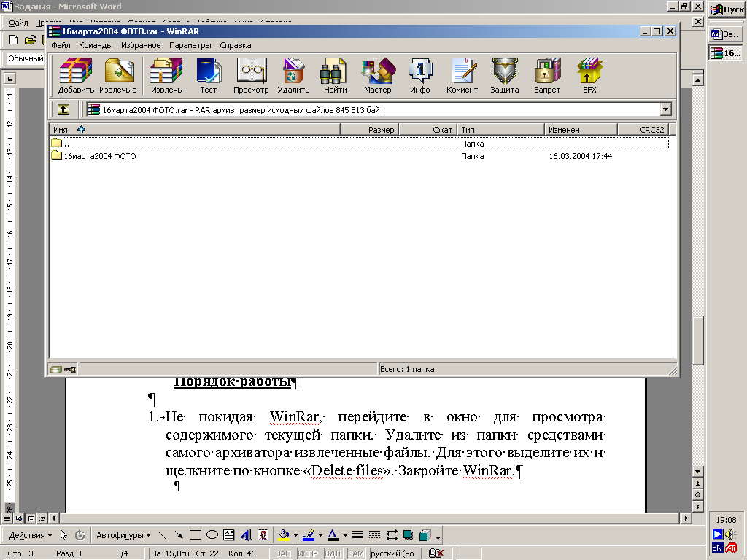Screen dimensions: 747x560
Task: Click the Извлечь в (Extract to) icon
Action: click(119, 76)
